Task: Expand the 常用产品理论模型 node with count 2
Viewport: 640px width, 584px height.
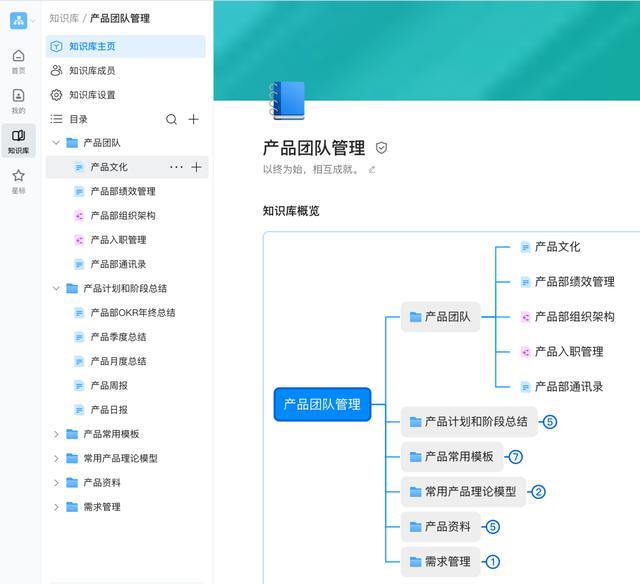Action: click(x=538, y=491)
